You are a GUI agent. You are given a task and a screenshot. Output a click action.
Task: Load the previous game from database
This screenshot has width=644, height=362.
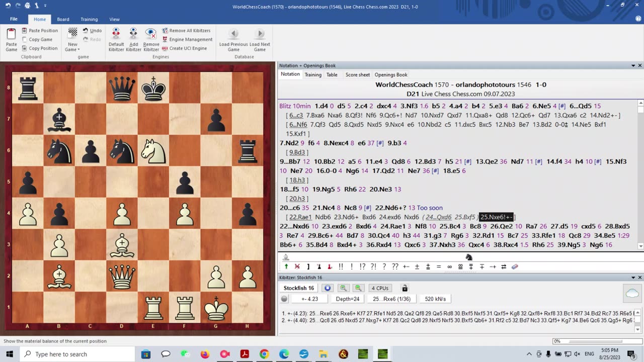[233, 40]
